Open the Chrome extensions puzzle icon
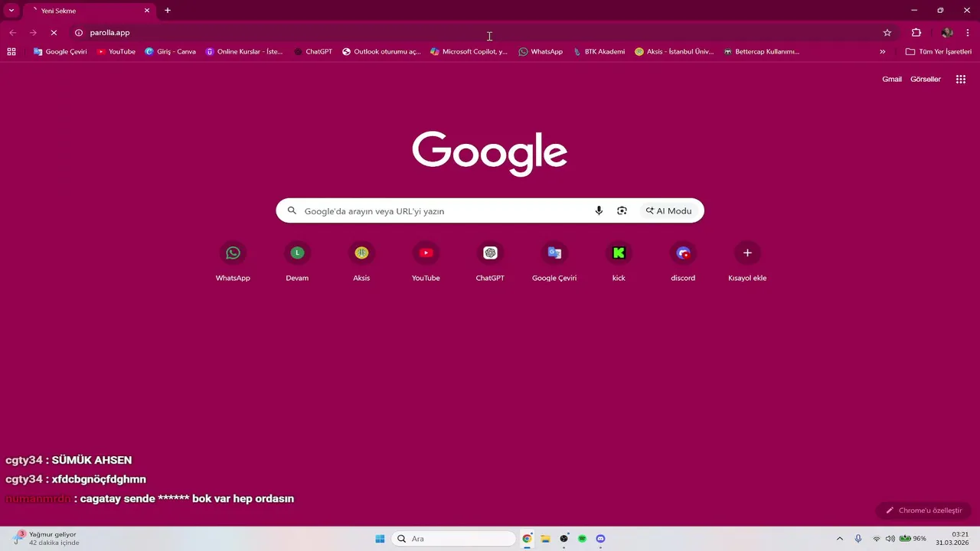Screen dimensions: 980x551 click(x=916, y=33)
